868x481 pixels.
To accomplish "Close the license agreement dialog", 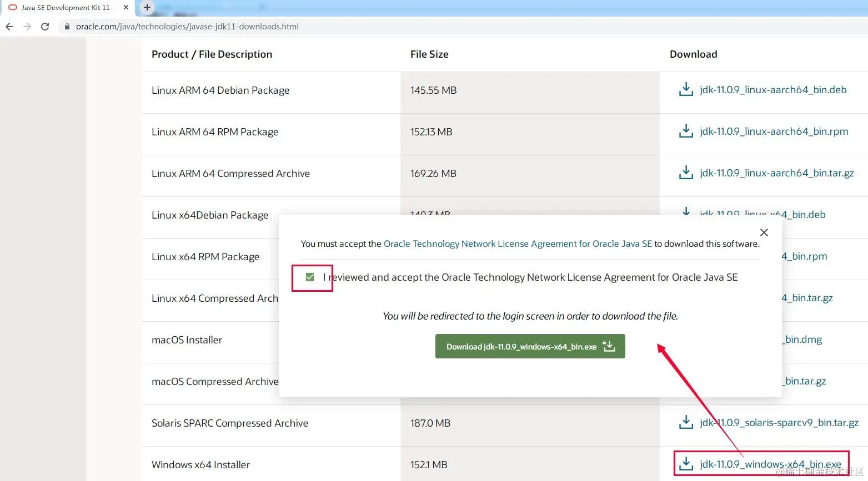I will pos(764,232).
